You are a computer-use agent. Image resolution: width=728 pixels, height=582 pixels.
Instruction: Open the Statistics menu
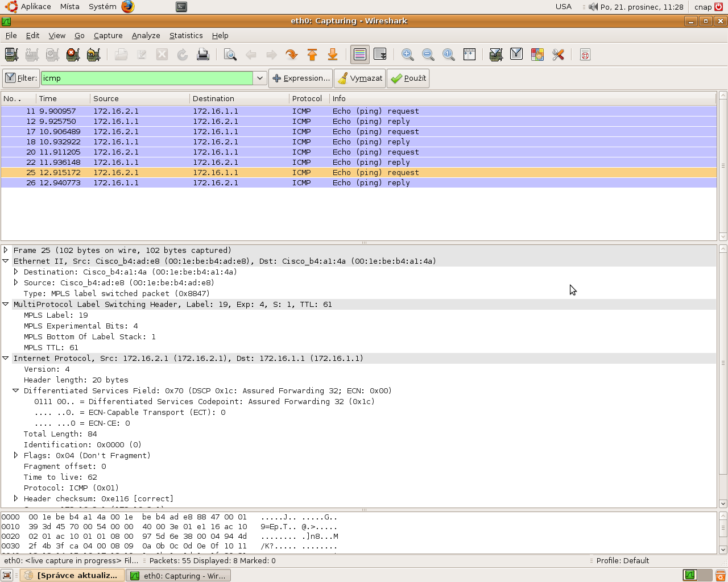point(186,35)
